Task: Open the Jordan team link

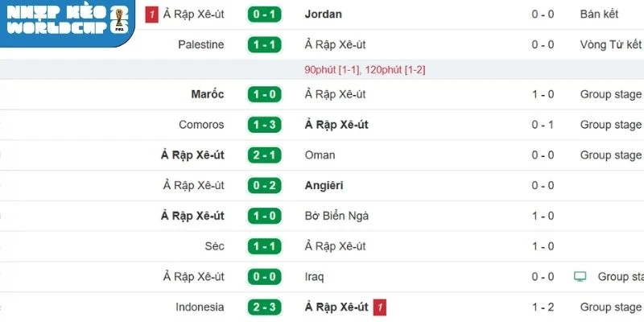Action: 324,14
